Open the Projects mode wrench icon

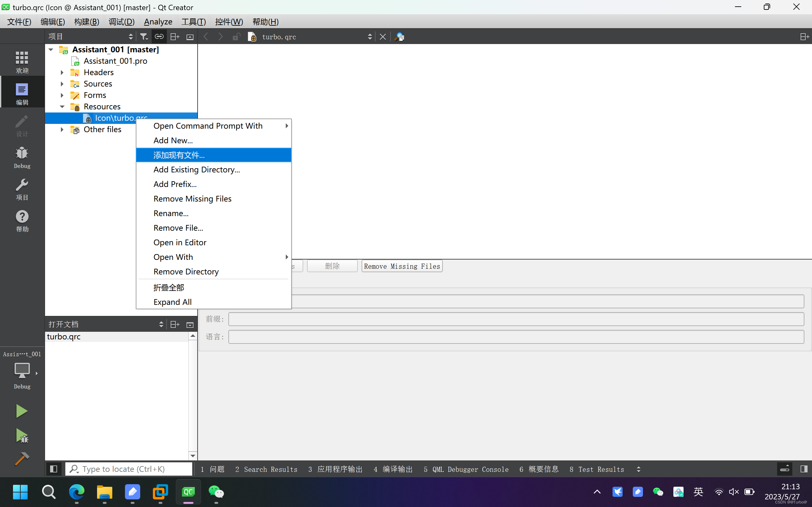pyautogui.click(x=22, y=189)
